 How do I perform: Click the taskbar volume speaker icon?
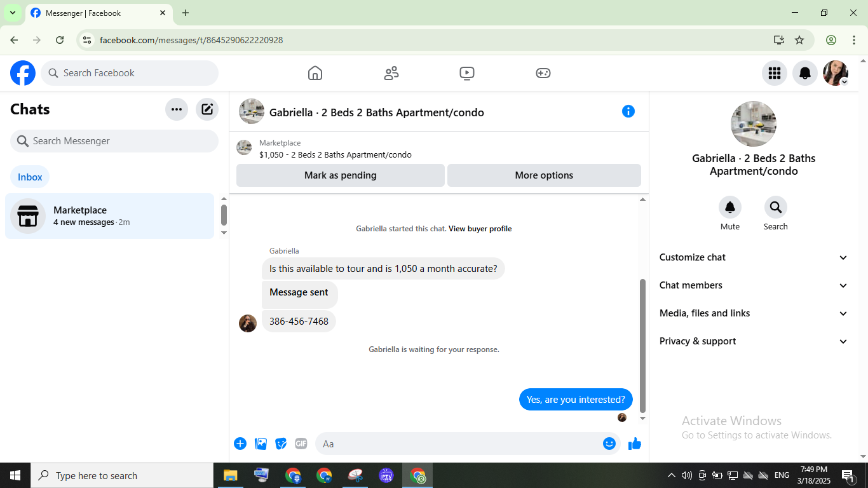(687, 475)
